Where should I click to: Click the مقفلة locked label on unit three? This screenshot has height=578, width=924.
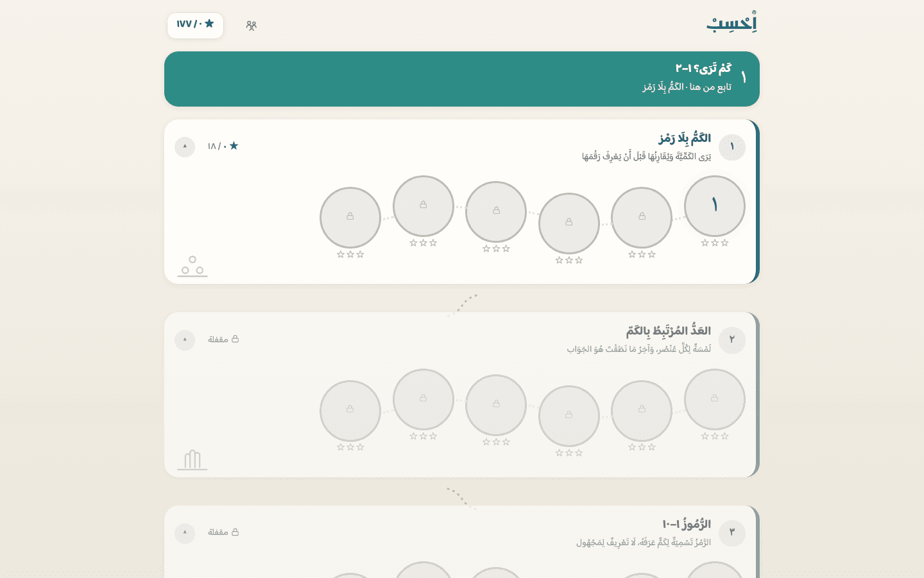pos(223,532)
